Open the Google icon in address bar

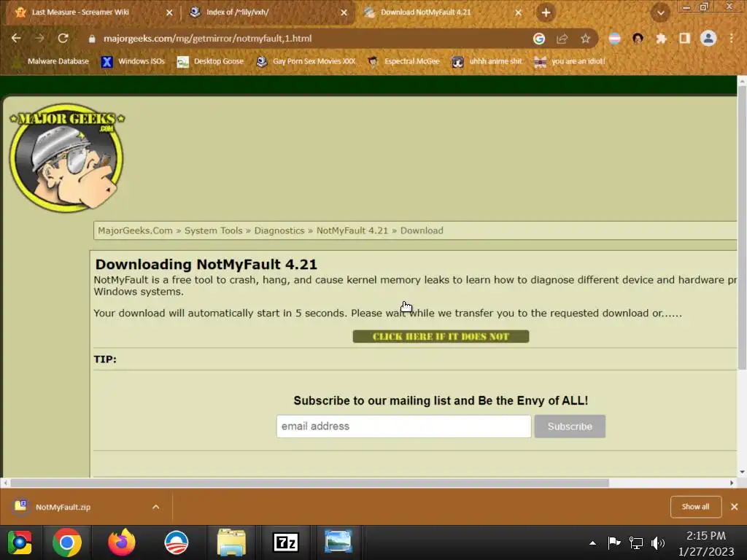(539, 39)
